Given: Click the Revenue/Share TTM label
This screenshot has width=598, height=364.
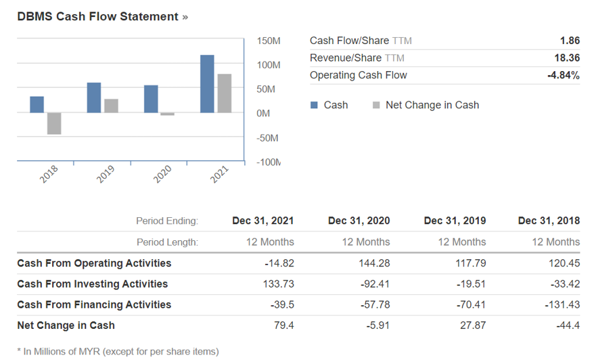Looking at the screenshot, I should click(357, 58).
